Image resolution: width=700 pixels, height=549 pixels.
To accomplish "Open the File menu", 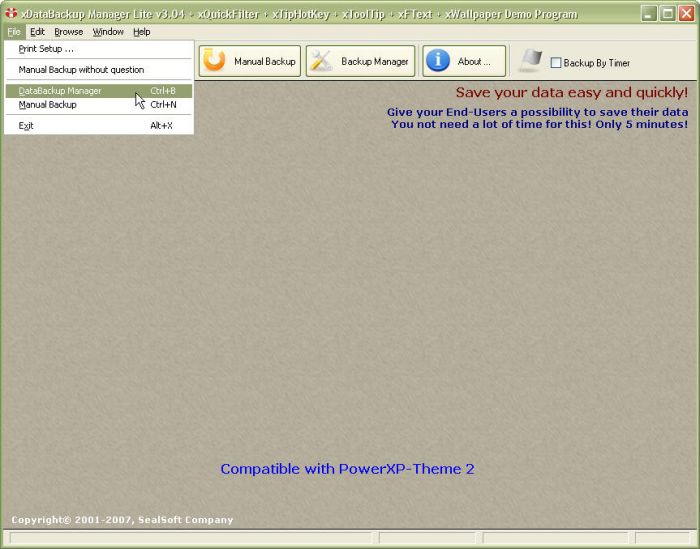I will click(14, 32).
